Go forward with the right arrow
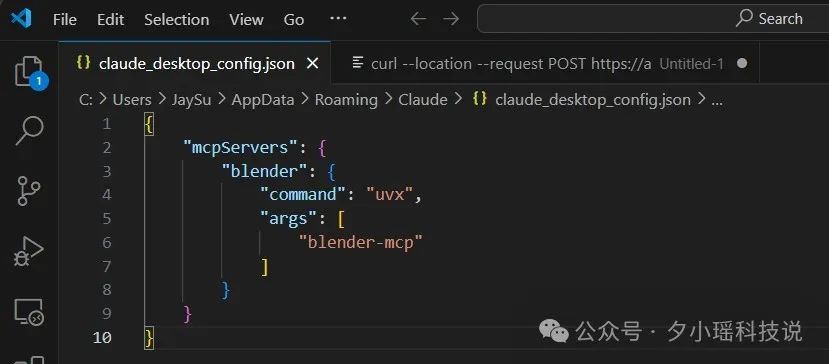 point(451,19)
